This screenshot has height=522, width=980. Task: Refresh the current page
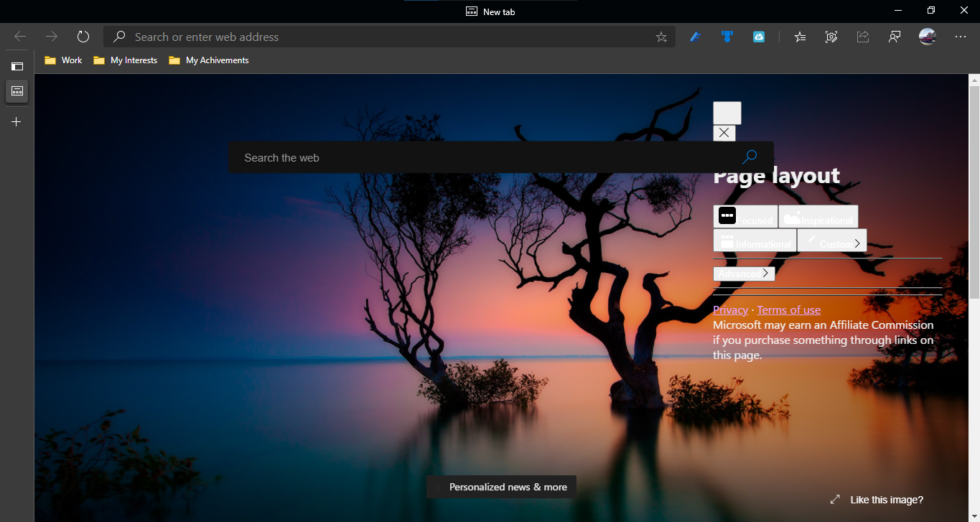[83, 36]
